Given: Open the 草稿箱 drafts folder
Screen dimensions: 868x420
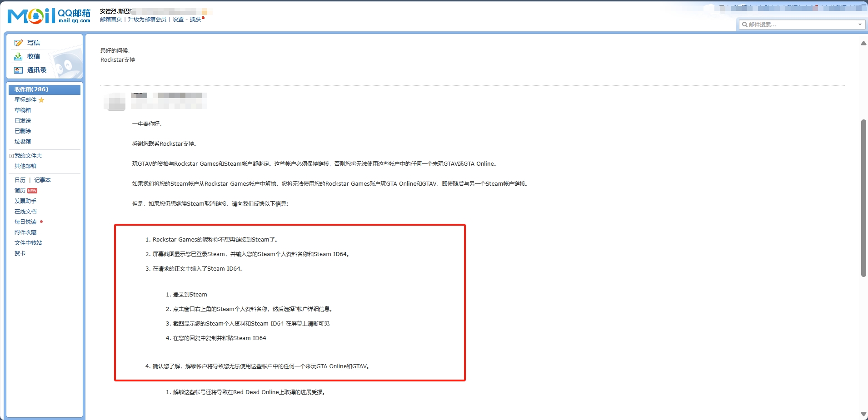Looking at the screenshot, I should pyautogui.click(x=23, y=110).
